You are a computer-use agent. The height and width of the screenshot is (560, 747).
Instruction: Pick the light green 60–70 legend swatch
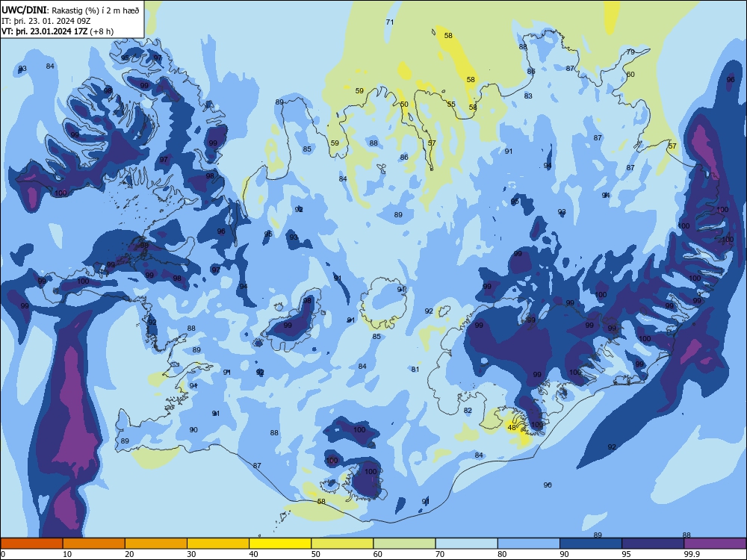404,544
